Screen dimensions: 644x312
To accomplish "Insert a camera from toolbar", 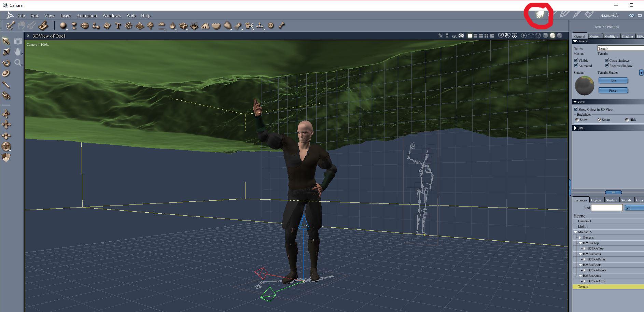I will [249, 26].
